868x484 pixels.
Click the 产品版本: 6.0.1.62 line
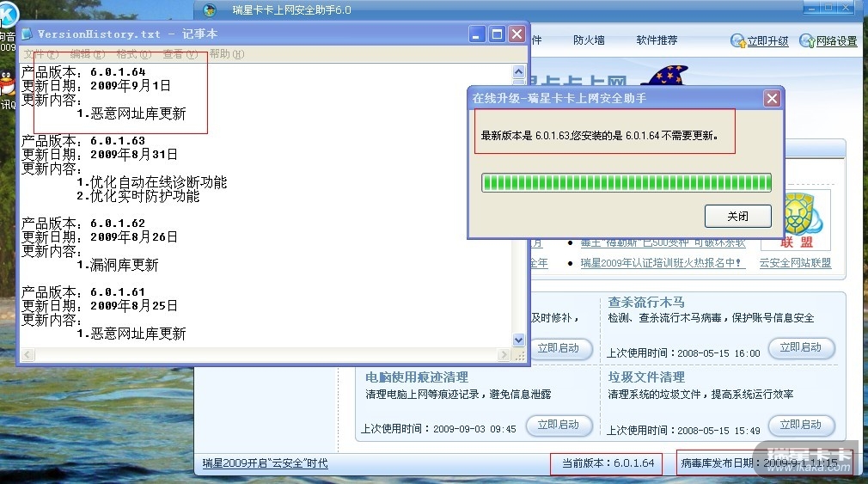(83, 224)
